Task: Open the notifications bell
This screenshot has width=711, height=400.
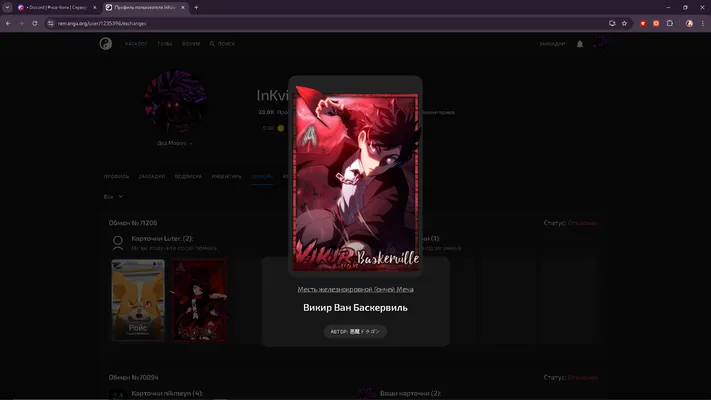Action: tap(580, 44)
